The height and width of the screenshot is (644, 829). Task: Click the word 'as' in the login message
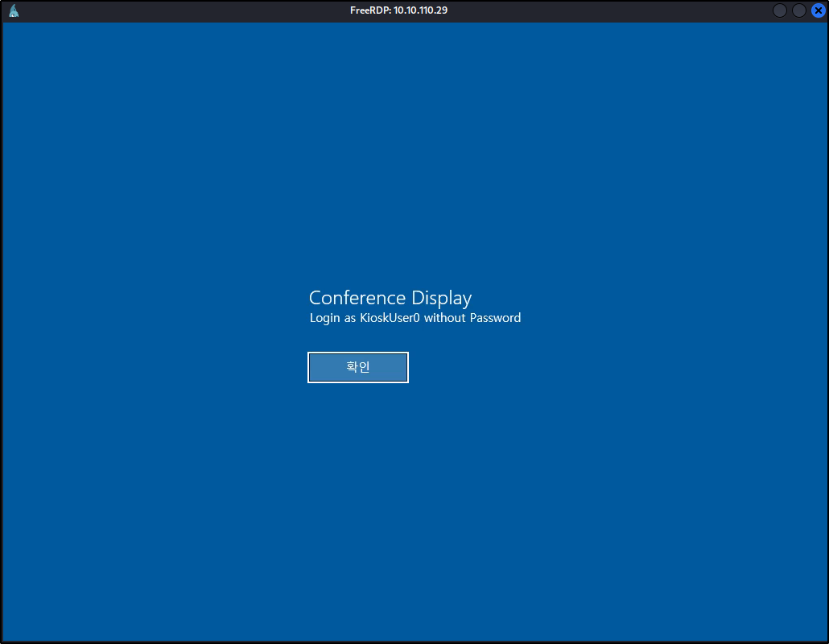[350, 318]
